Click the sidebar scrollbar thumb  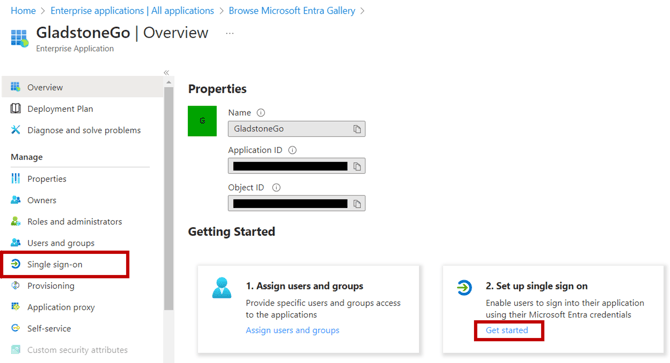(x=168, y=199)
